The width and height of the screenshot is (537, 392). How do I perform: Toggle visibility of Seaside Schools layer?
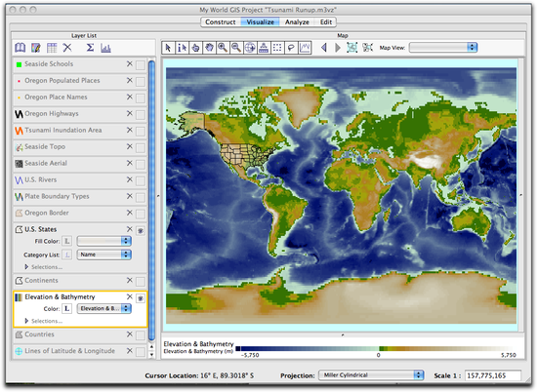(x=141, y=64)
